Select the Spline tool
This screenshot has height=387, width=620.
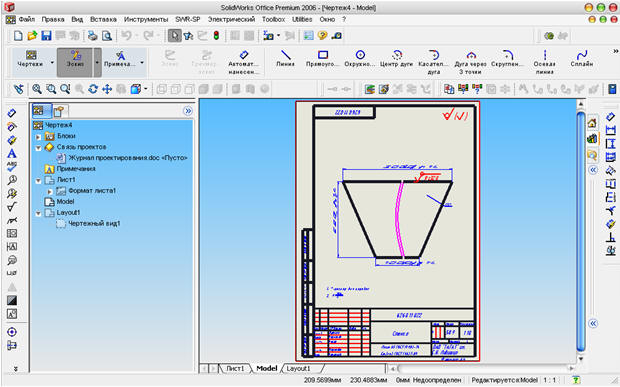pos(582,59)
